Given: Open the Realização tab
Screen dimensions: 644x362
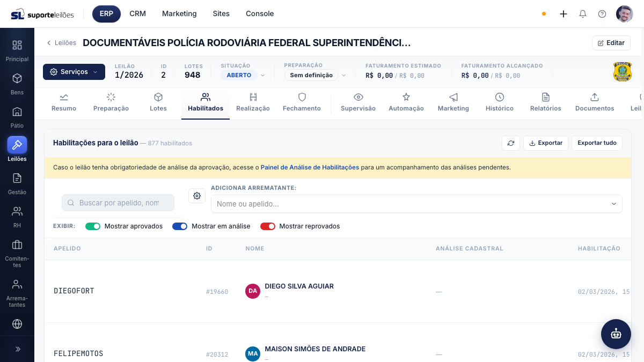Looking at the screenshot, I should click(x=253, y=103).
